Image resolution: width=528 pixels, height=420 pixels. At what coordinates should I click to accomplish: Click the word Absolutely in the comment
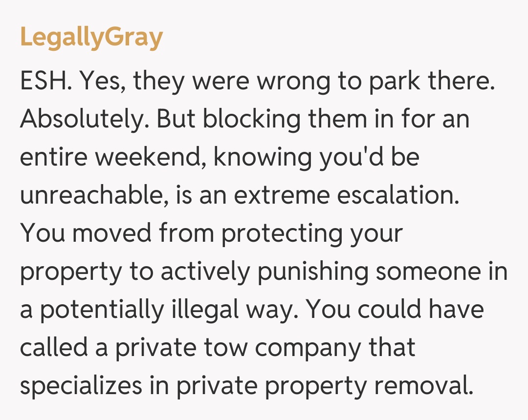82,119
